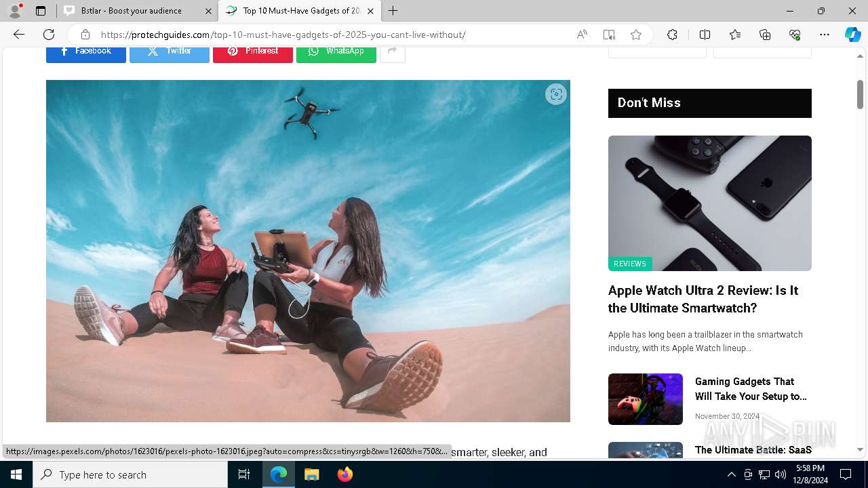868x488 pixels.
Task: Refresh the current page
Action: tap(49, 35)
